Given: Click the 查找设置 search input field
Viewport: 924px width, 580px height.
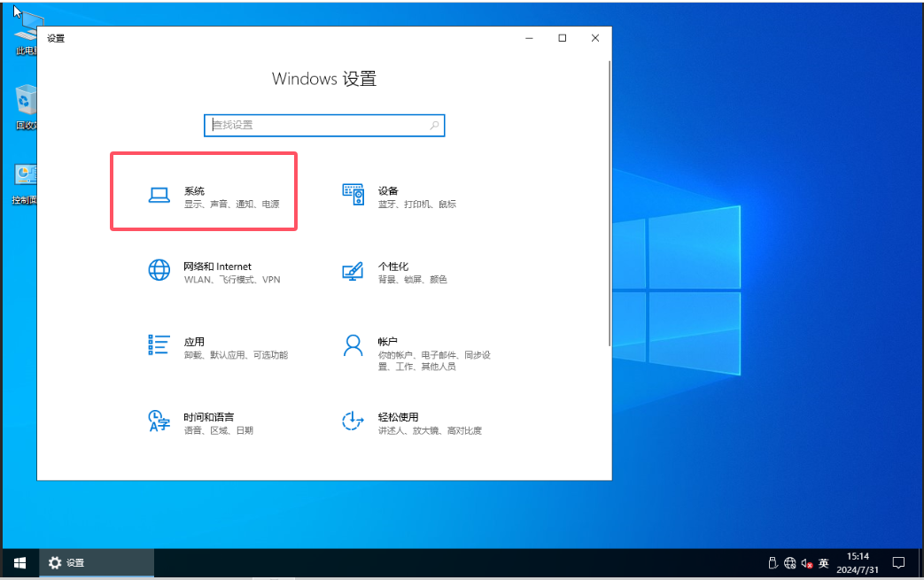Looking at the screenshot, I should click(x=324, y=126).
